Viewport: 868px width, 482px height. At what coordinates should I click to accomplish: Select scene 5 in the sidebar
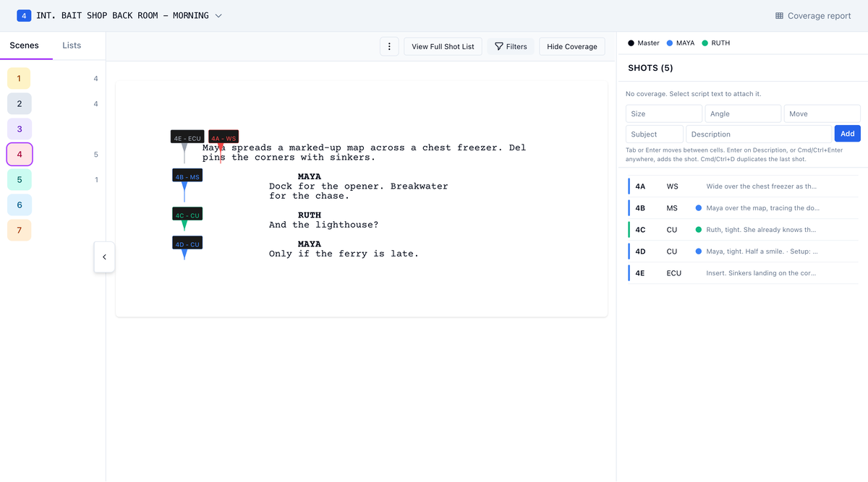(19, 180)
